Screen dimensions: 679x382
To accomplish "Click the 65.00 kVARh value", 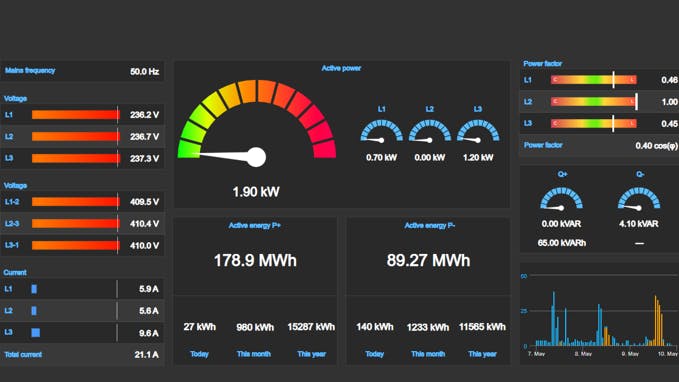I will pyautogui.click(x=562, y=243).
